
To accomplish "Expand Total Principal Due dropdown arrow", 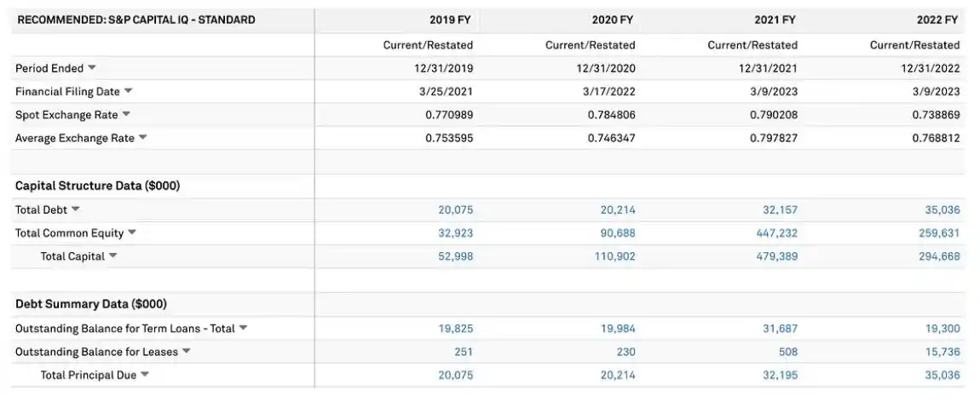I will click(x=145, y=375).
